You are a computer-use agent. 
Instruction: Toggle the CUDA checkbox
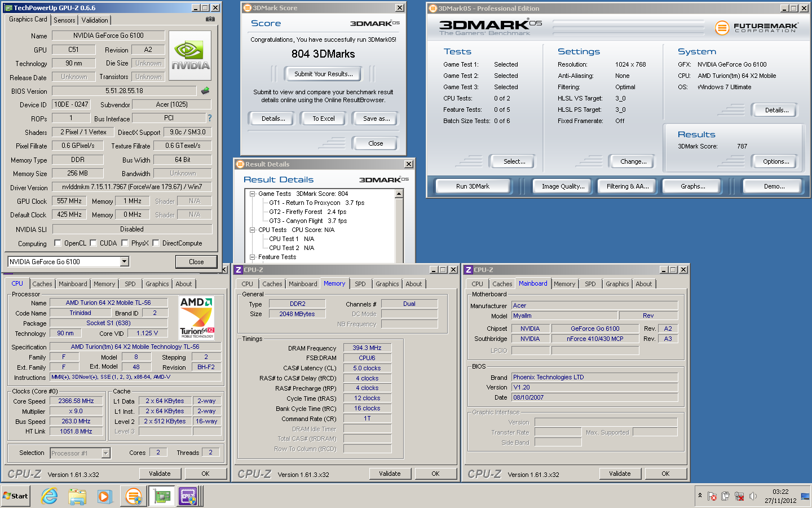point(93,243)
